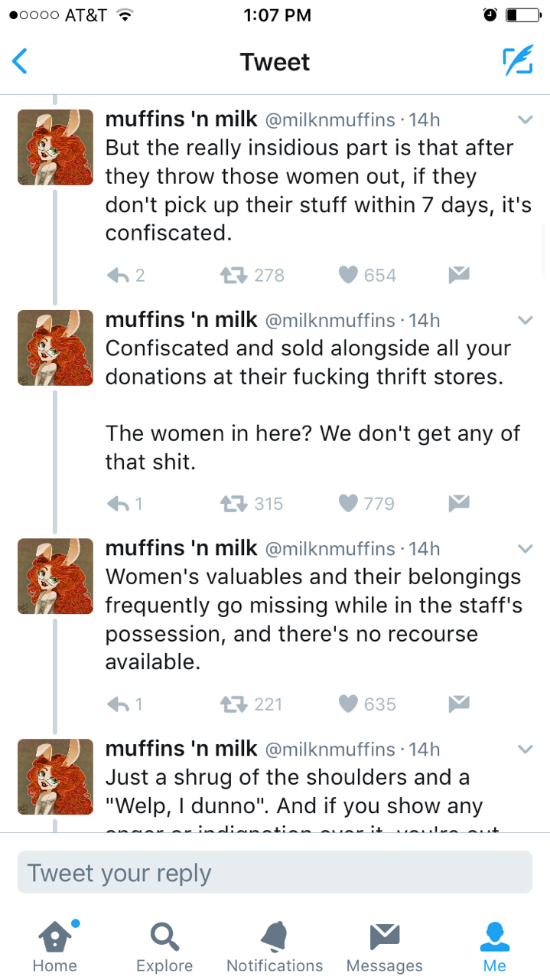The image size is (550, 980).
Task: Tap the 'Tweet your reply' field
Action: click(x=275, y=872)
